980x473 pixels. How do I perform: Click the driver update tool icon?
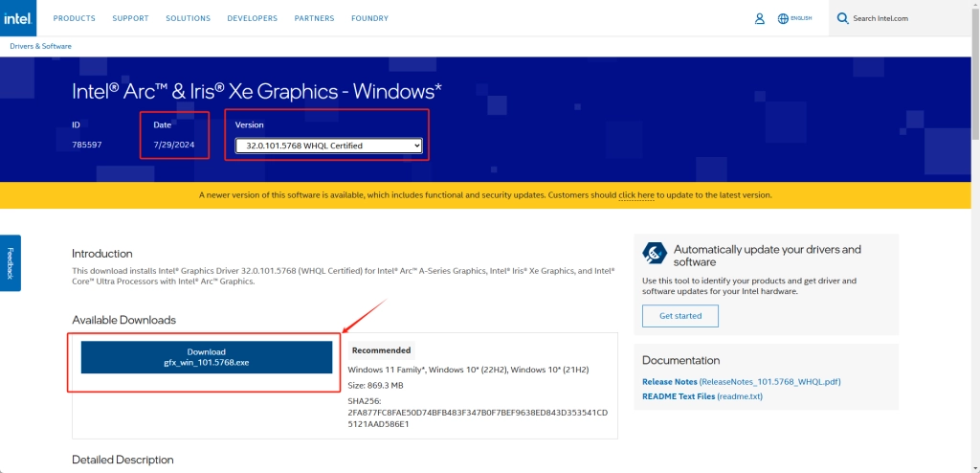(655, 253)
